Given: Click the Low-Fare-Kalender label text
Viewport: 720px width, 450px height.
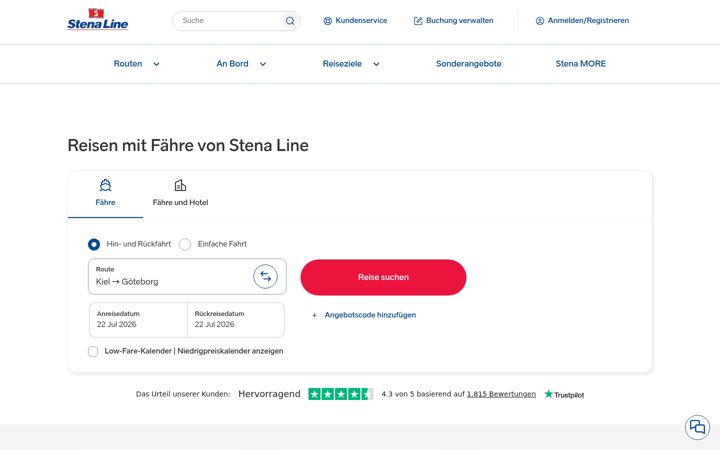Looking at the screenshot, I should click(194, 351).
